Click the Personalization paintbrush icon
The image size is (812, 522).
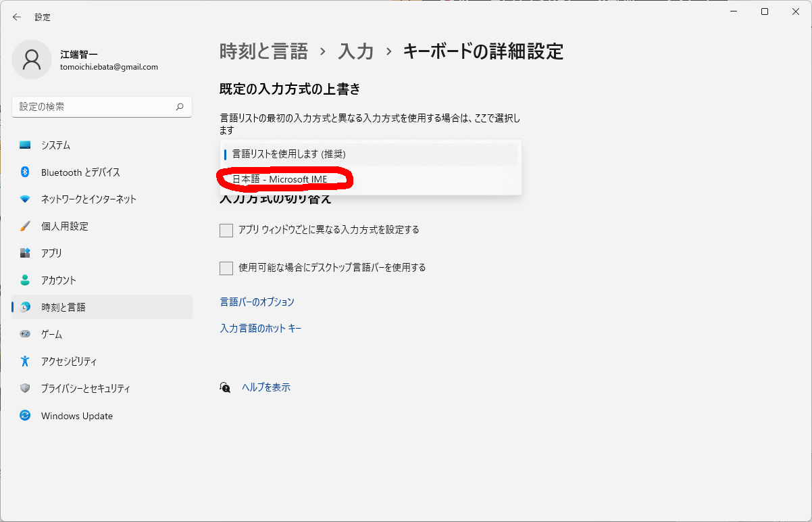[x=25, y=227]
